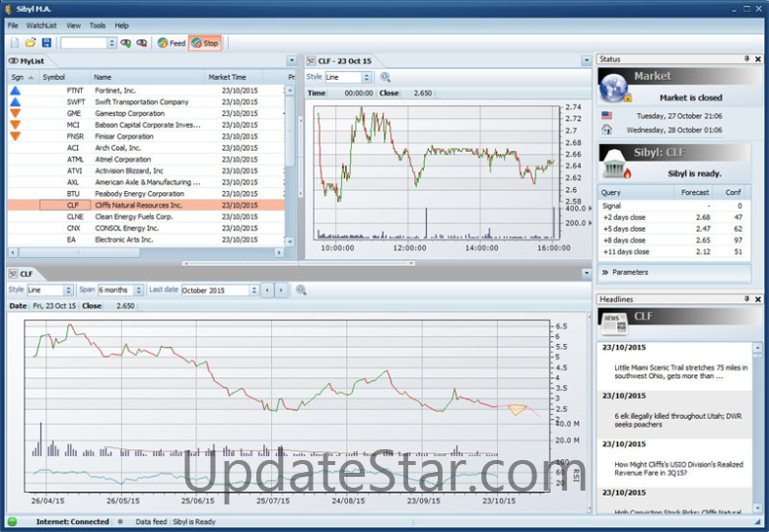Viewport: 769px width, 532px height.
Task: Click the Market globe icon
Action: coord(614,88)
